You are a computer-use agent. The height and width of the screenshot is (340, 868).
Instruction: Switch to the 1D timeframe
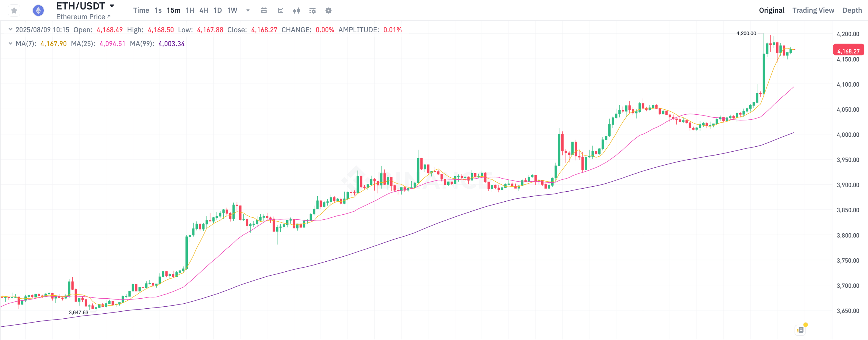218,10
